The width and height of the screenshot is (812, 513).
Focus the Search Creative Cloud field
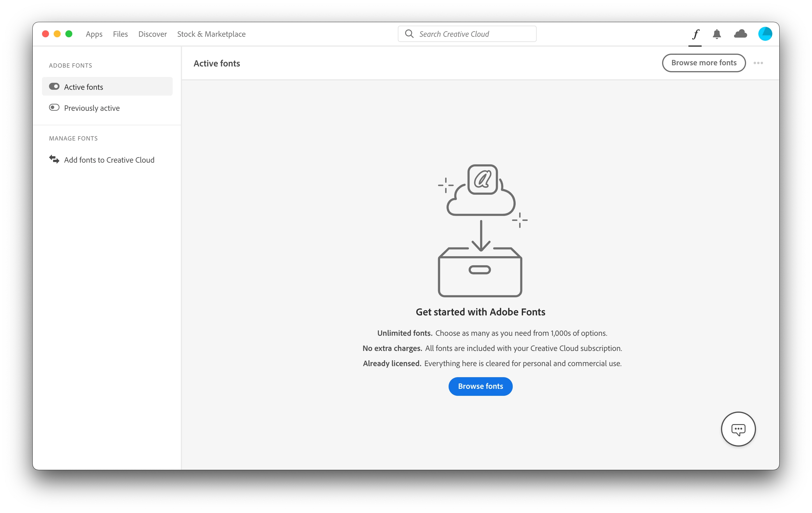pos(472,34)
